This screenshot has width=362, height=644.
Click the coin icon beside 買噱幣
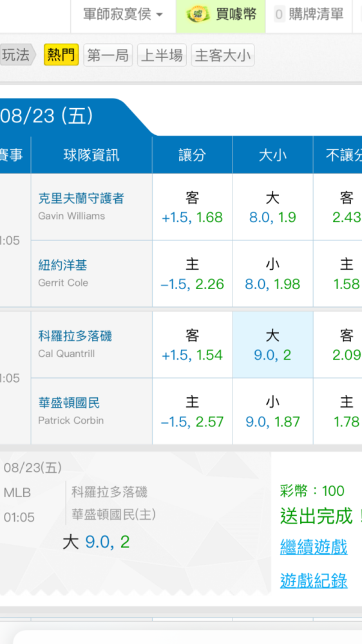point(198,15)
